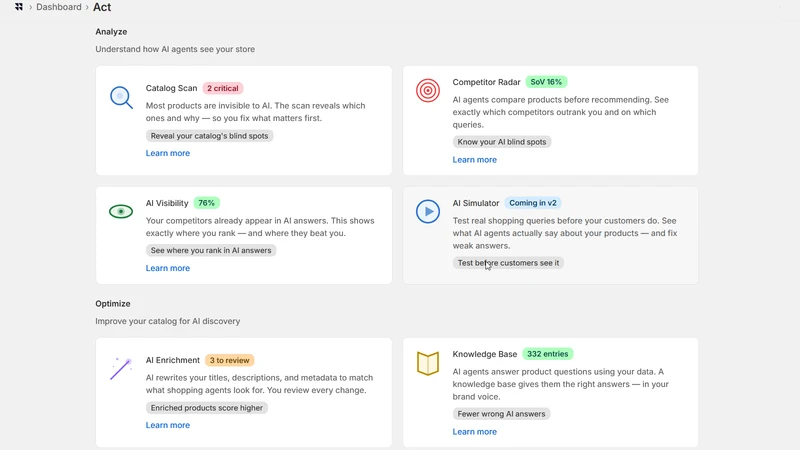800x450 pixels.
Task: Click the 'Your competitors already appear' description
Action: tap(260, 227)
